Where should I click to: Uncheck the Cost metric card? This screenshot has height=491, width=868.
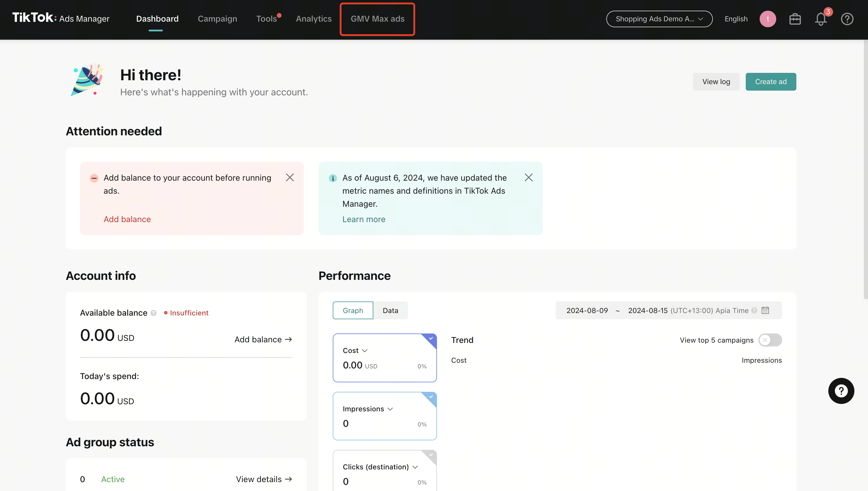431,338
